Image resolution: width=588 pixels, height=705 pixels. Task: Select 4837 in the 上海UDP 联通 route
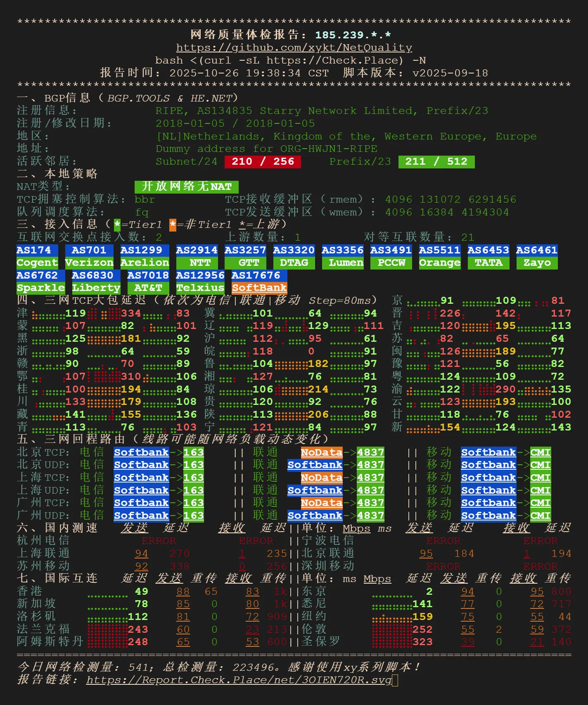(x=370, y=490)
